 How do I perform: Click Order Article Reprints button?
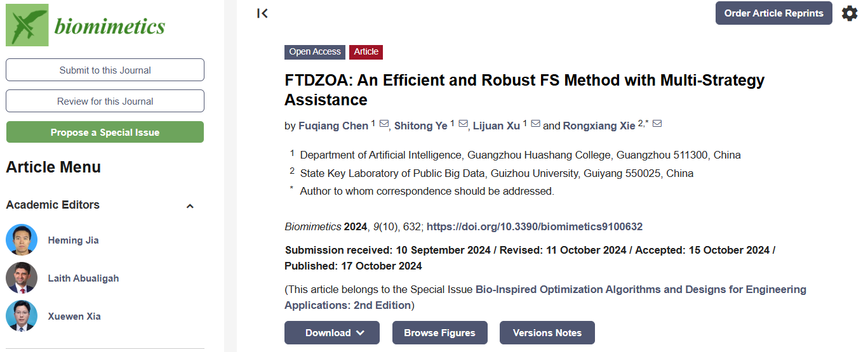click(773, 13)
